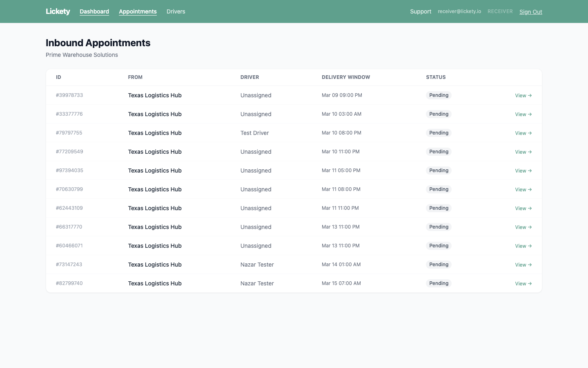Click the RECEIVER role label
The image size is (588, 368).
point(500,11)
